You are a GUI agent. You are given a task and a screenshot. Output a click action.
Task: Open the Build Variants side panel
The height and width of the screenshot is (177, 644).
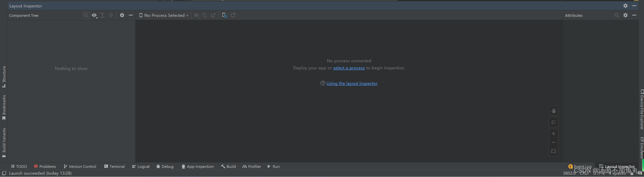[4, 143]
